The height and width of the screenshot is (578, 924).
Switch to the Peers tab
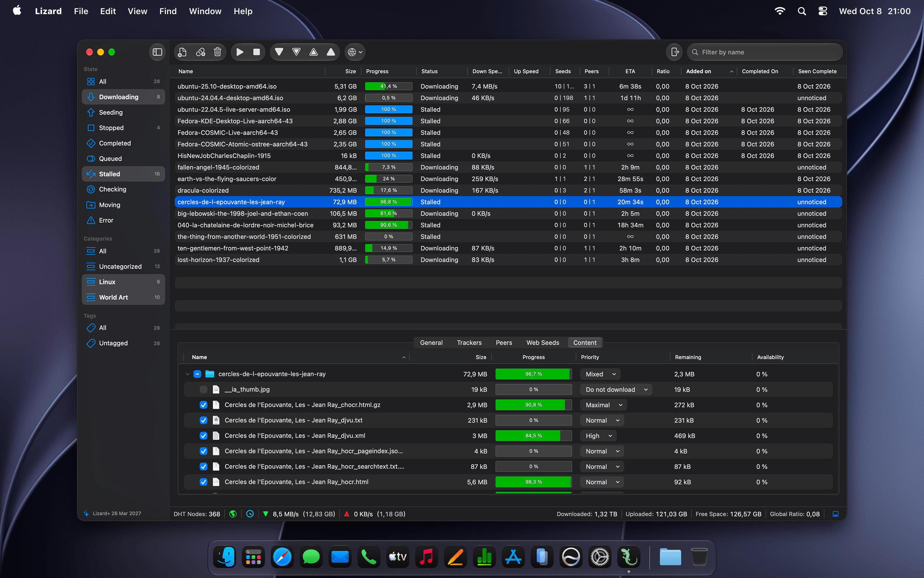pos(504,343)
